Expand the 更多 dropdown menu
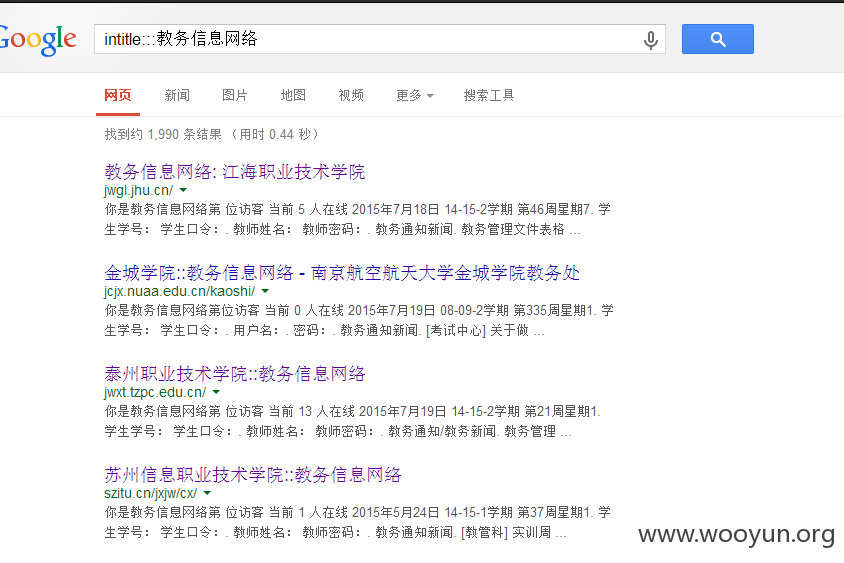Viewport: 844px width, 563px height. [414, 95]
